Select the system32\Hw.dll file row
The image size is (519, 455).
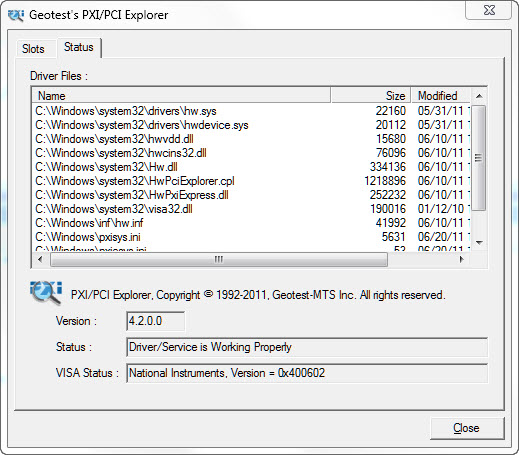(x=252, y=167)
